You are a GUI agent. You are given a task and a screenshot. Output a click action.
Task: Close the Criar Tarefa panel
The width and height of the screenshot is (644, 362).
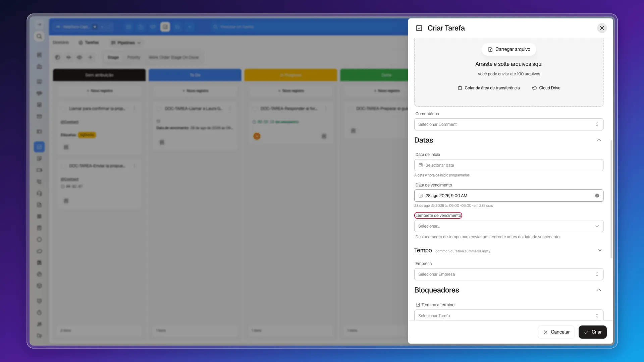coord(602,28)
